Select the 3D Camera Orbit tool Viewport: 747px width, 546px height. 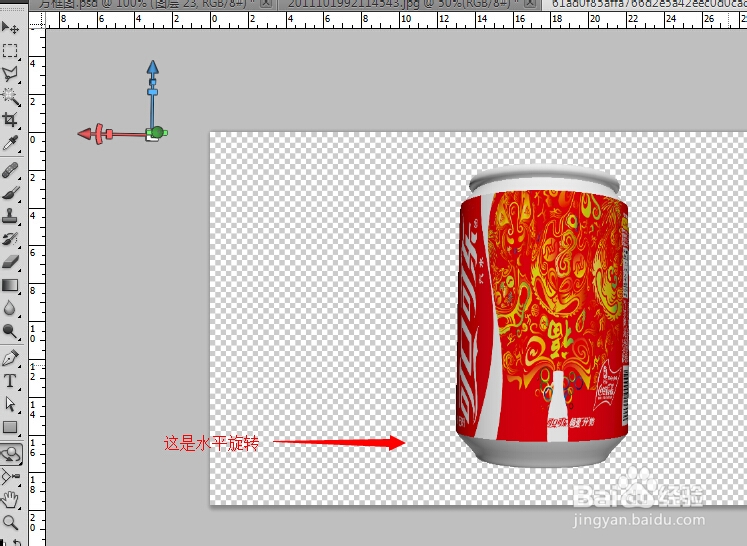[x=10, y=476]
